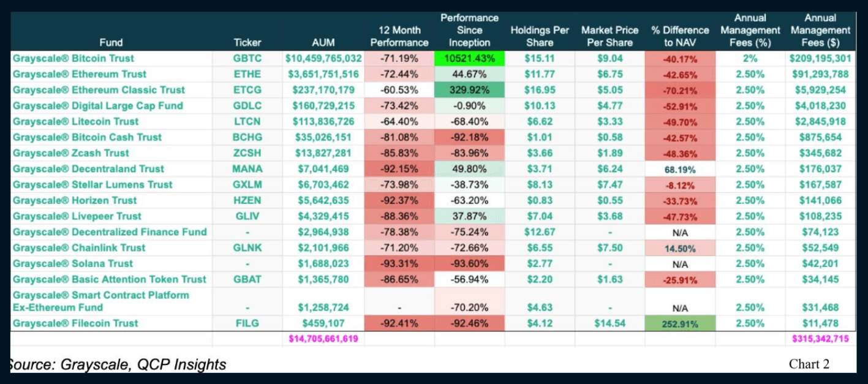Viewport: 868px width, 384px height.
Task: Select the Chart 2 label
Action: tap(809, 364)
